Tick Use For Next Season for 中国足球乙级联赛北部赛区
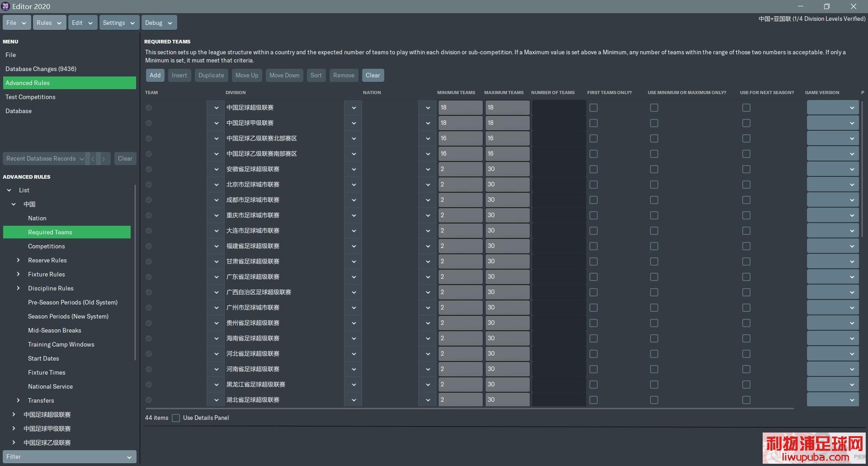 [746, 138]
